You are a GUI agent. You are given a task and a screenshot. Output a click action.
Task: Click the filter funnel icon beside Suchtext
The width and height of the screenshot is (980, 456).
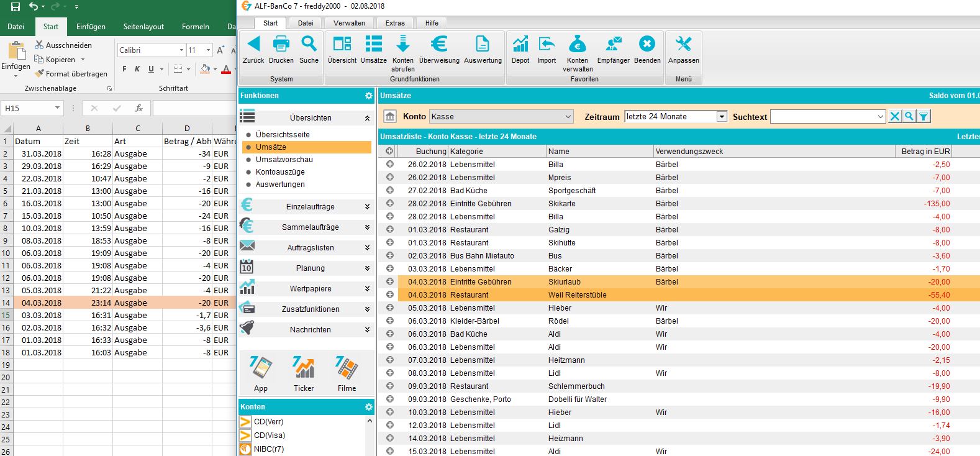tap(924, 116)
